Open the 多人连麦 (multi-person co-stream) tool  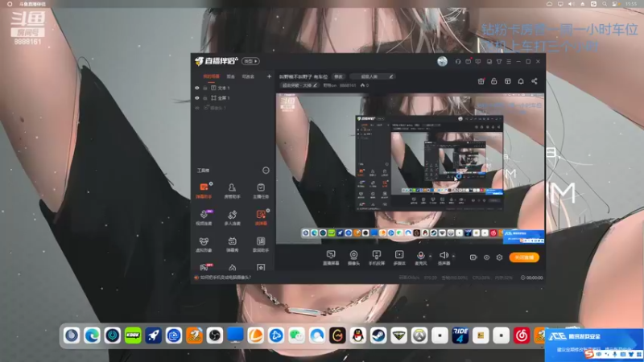pyautogui.click(x=232, y=217)
